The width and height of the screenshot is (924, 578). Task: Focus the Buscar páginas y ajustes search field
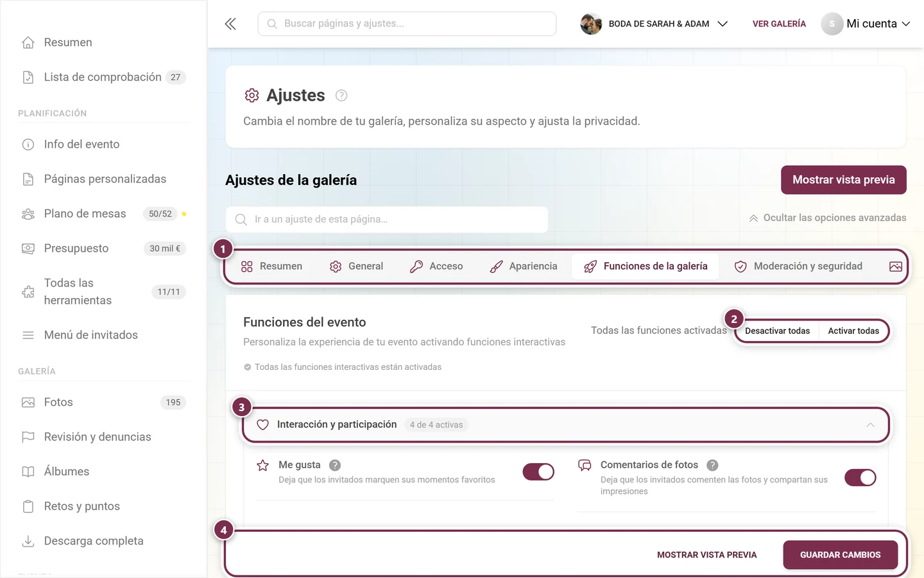pyautogui.click(x=407, y=24)
